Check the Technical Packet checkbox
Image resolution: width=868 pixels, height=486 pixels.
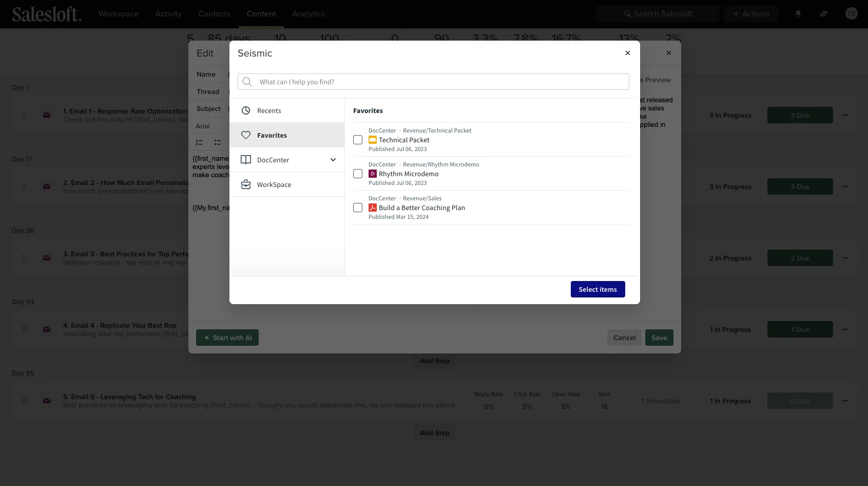[x=358, y=140]
